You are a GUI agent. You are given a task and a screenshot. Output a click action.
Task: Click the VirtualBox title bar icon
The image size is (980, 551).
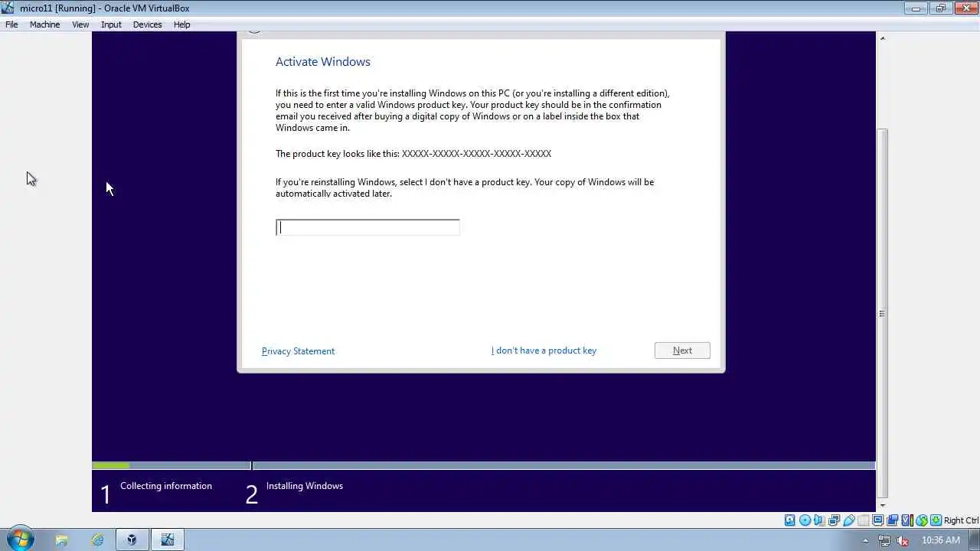coord(8,8)
